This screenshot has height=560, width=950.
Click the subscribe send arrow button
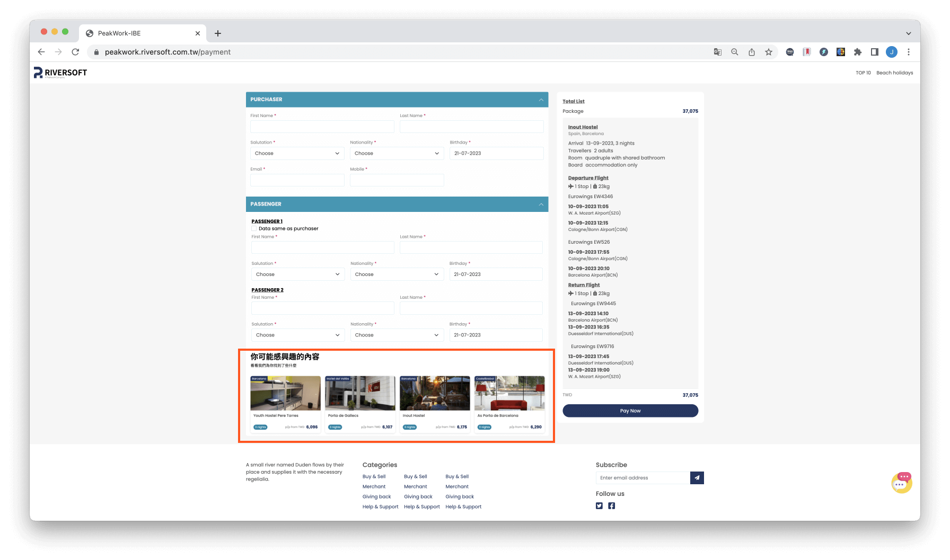point(697,478)
